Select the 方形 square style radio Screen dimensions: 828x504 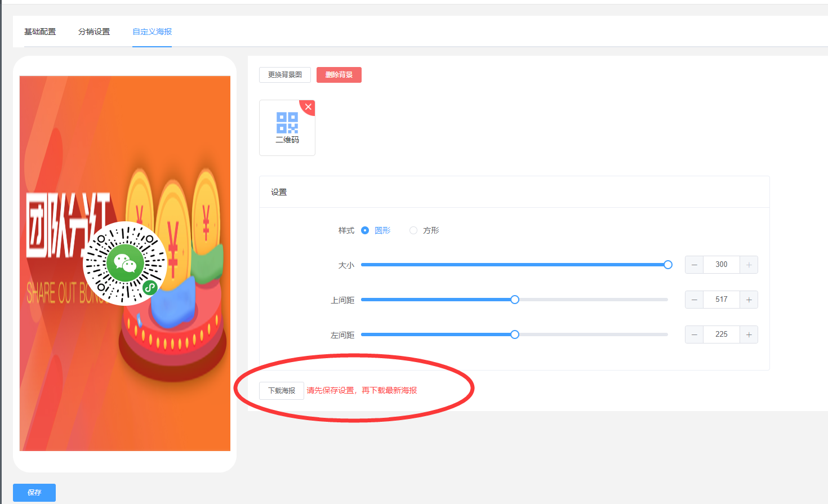[413, 230]
